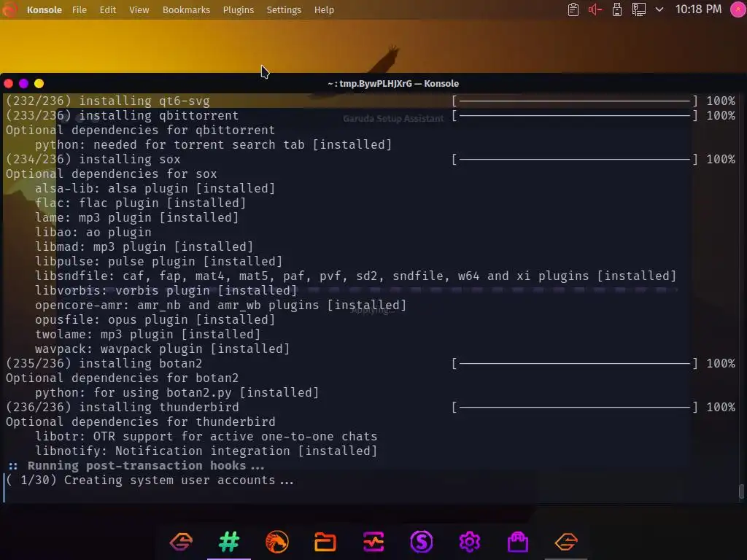The image size is (747, 560).
Task: Expand hidden system tray icons
Action: coord(659,9)
